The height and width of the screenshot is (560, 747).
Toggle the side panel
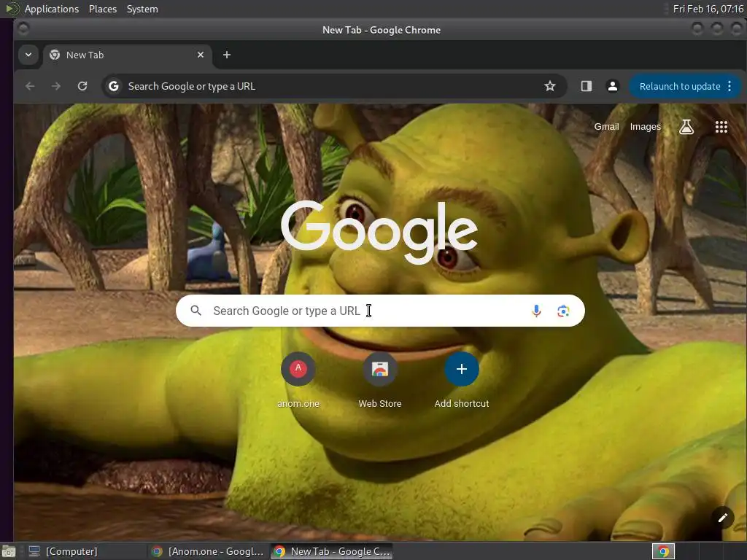(x=587, y=86)
